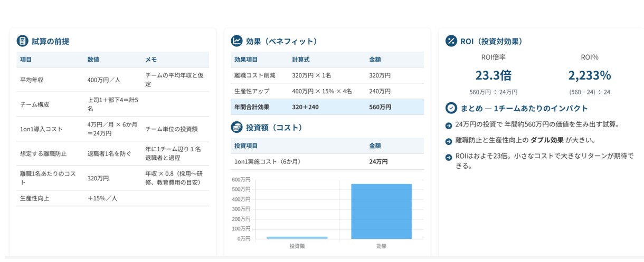Image resolution: width=644 pixels, height=262 pixels.
Task: Click the bold 24万円 cost amount
Action: 378,161
